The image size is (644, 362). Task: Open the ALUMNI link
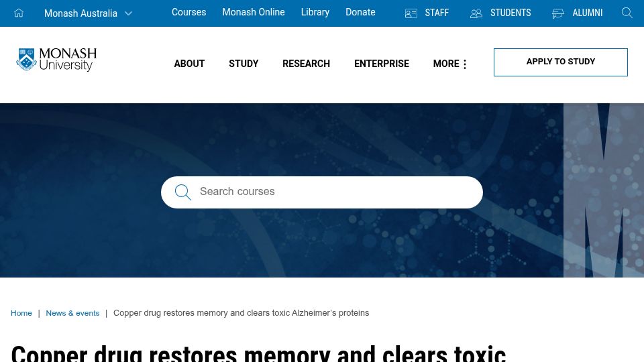pyautogui.click(x=588, y=13)
